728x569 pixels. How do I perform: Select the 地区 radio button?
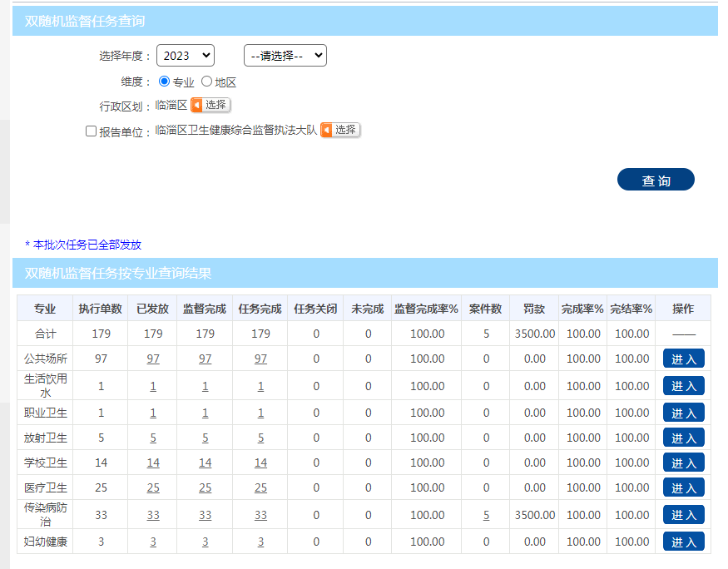pyautogui.click(x=206, y=82)
